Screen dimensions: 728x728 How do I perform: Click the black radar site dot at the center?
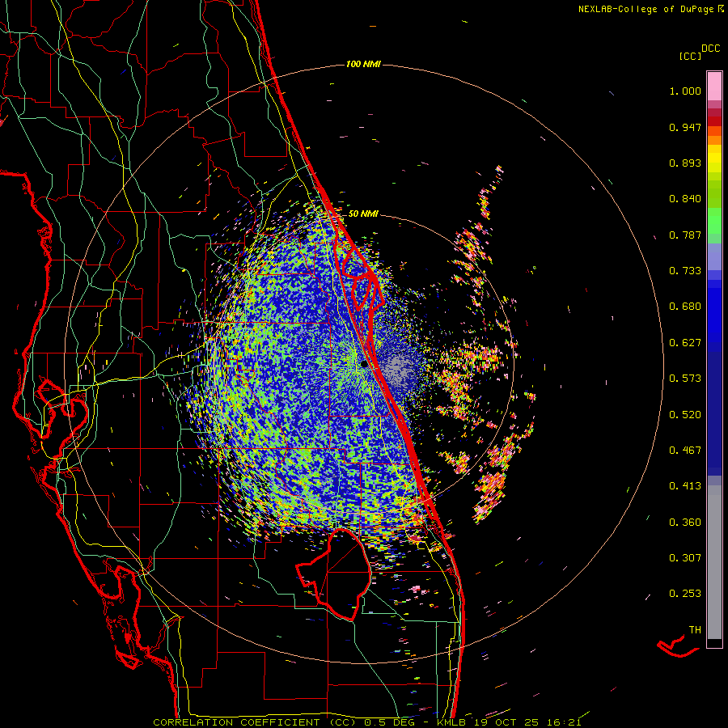click(365, 365)
